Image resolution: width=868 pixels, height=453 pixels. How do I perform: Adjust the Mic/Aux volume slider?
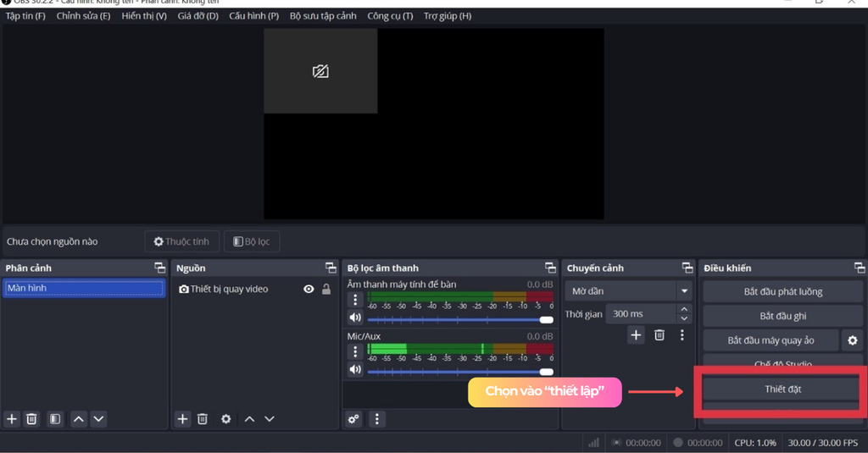(460, 372)
